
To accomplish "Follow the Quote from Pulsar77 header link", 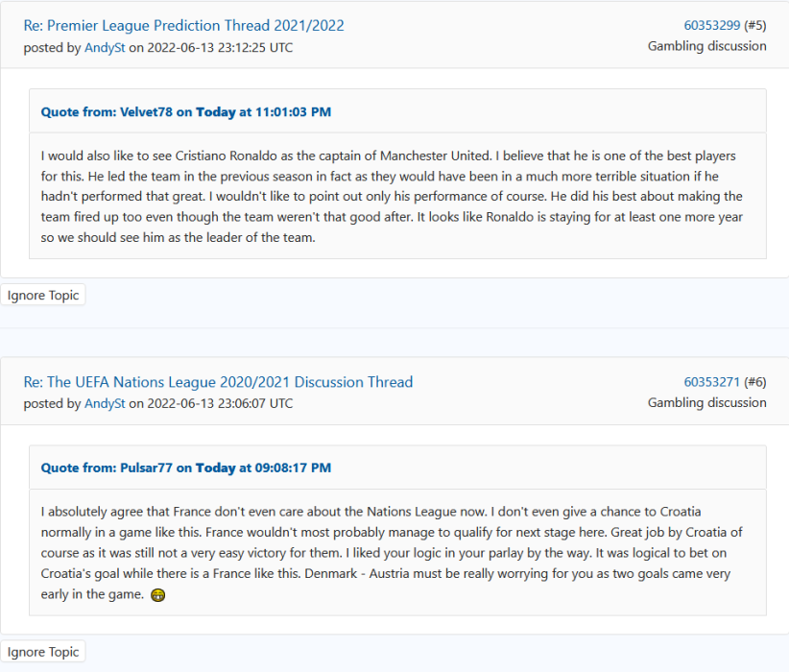I will click(x=185, y=468).
